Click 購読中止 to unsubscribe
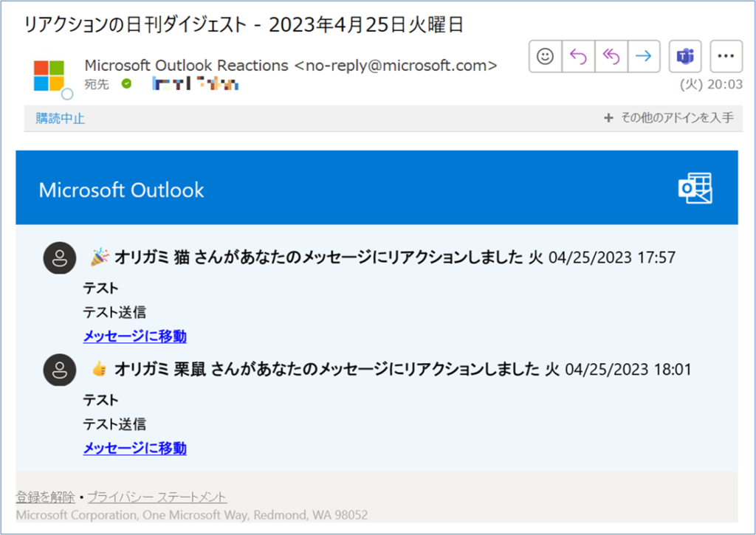The width and height of the screenshot is (756, 535). (61, 118)
